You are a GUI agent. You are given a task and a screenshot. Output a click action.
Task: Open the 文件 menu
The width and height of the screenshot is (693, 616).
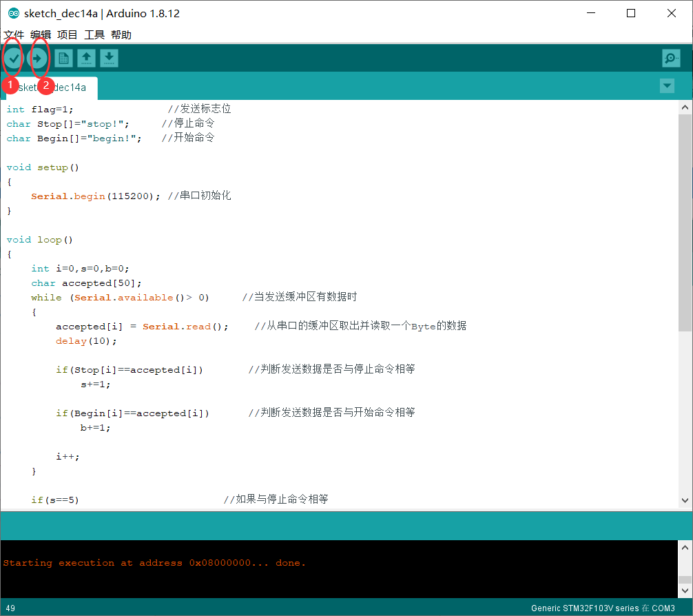tap(14, 34)
